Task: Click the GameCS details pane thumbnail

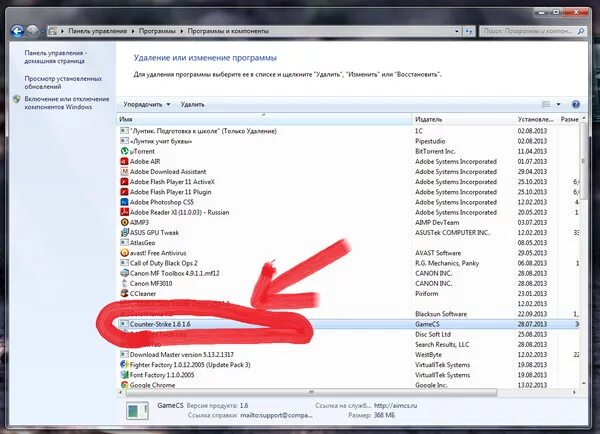Action: (137, 411)
